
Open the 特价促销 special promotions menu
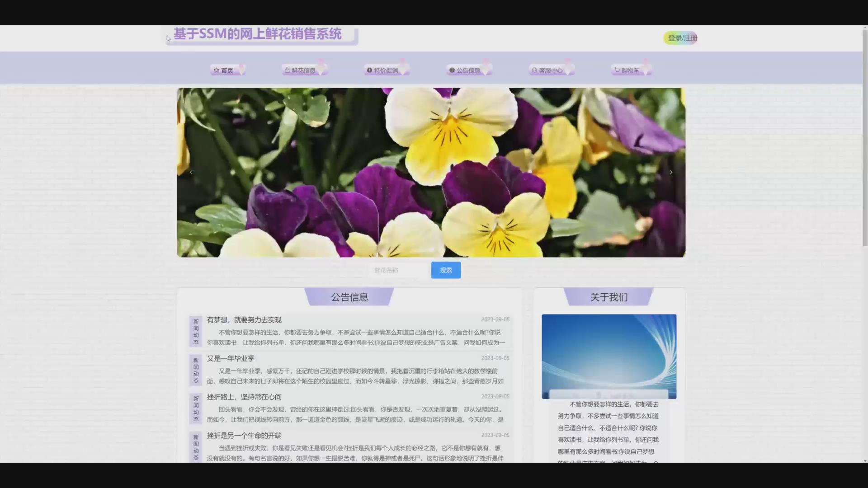click(386, 70)
